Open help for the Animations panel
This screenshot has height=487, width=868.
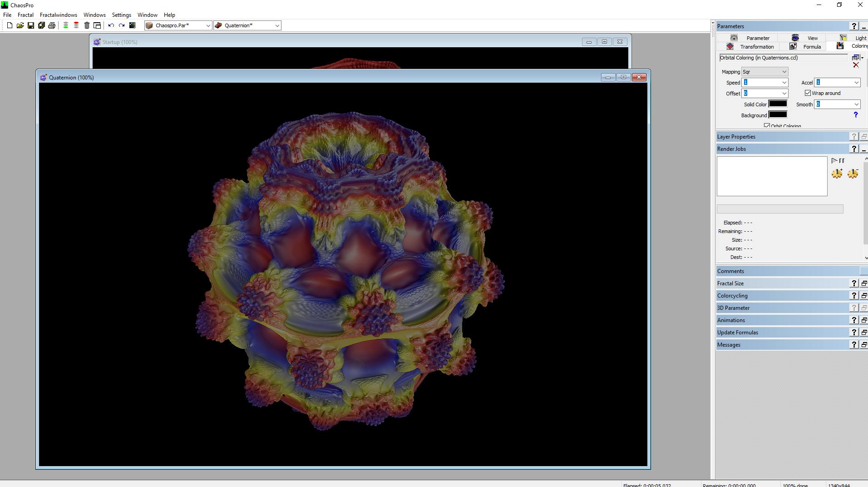pos(854,320)
